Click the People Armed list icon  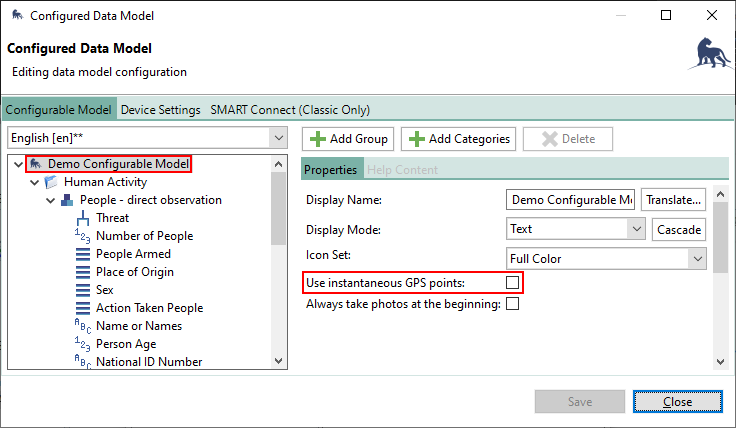(x=83, y=254)
